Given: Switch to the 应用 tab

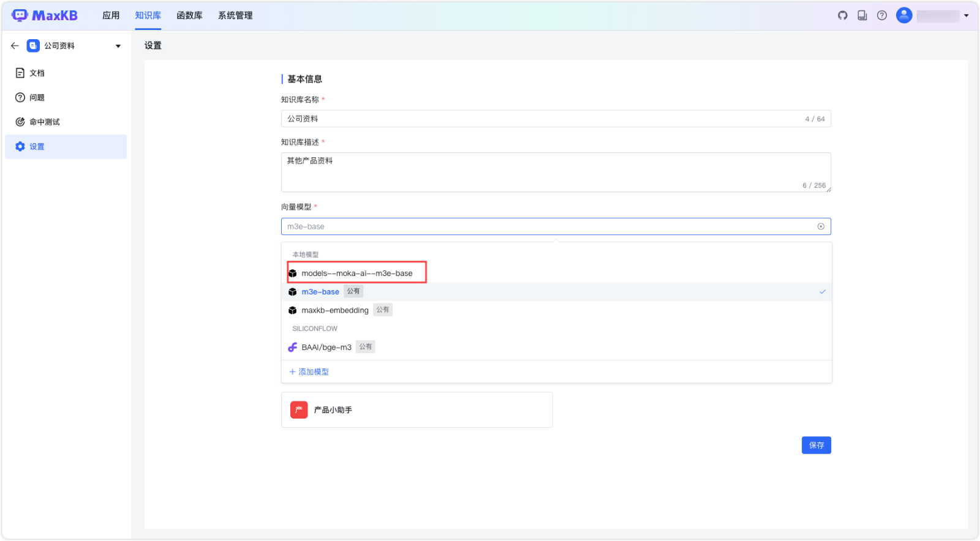Looking at the screenshot, I should (x=111, y=15).
